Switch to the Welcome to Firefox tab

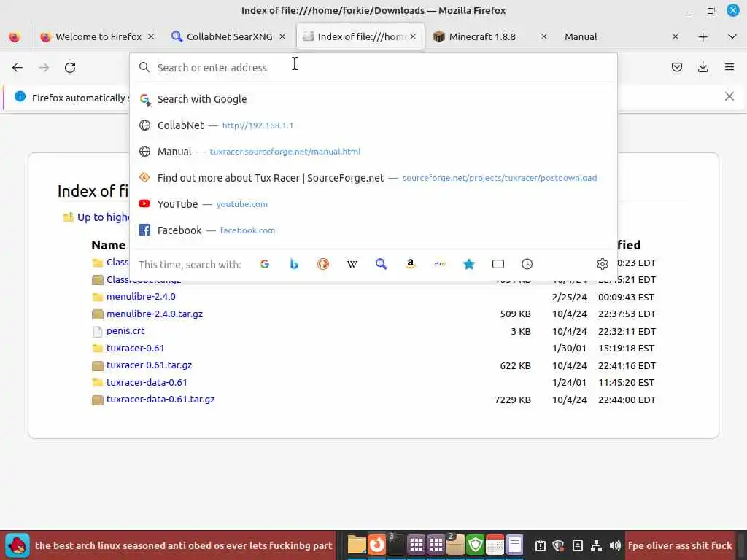pos(98,36)
